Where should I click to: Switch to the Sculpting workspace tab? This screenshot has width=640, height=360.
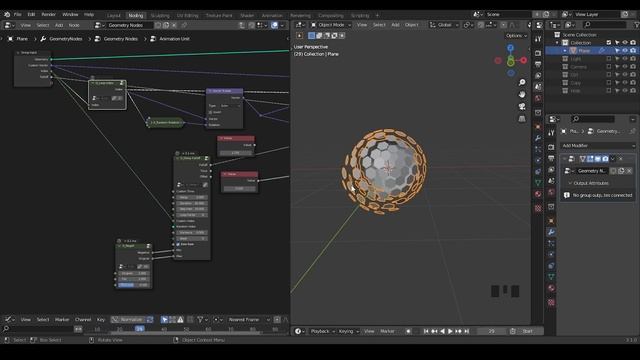click(x=160, y=16)
